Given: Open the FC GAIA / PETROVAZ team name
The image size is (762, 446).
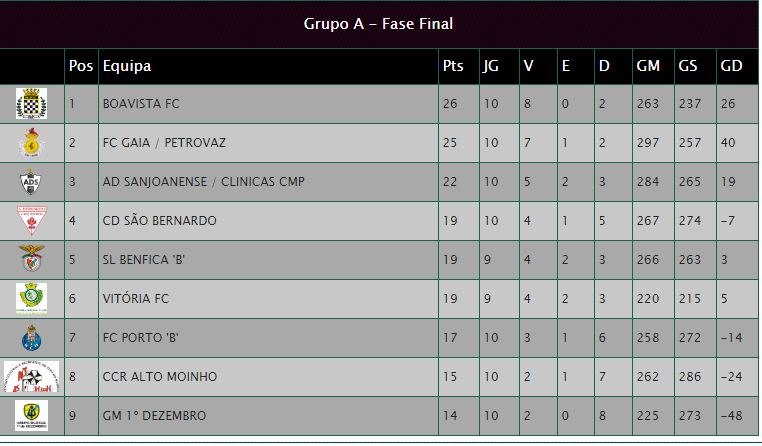Looking at the screenshot, I should tap(164, 143).
